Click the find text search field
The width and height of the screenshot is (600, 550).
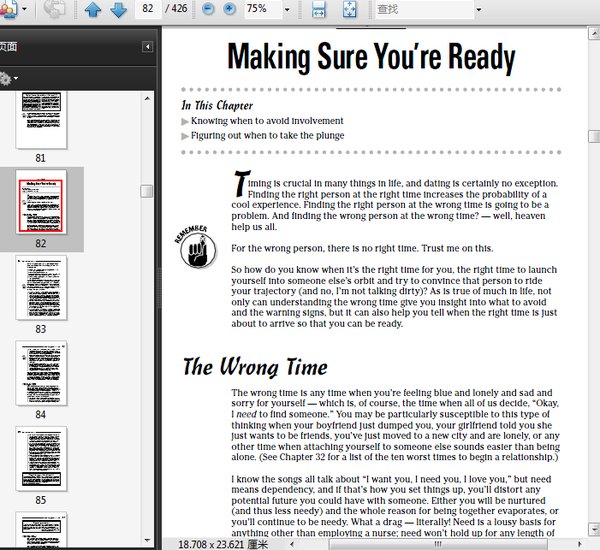point(424,9)
